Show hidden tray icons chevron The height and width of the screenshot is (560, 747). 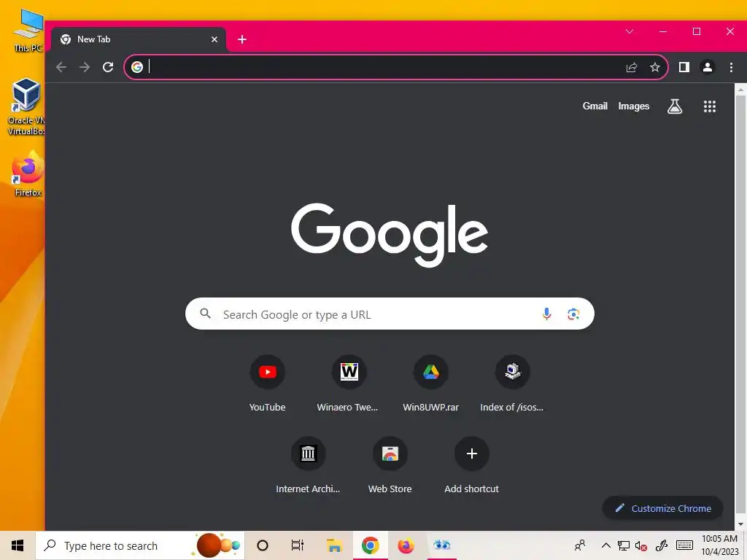606,545
